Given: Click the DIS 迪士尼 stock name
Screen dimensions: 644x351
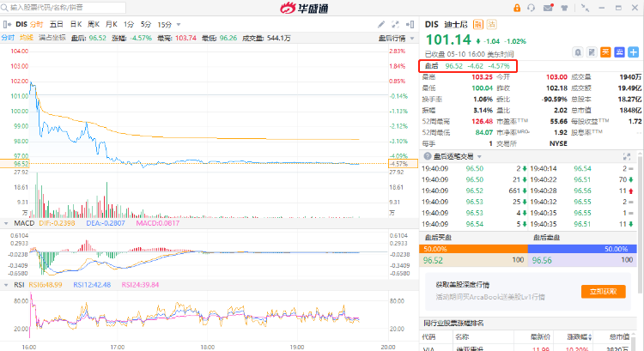Looking at the screenshot, I should [x=446, y=25].
